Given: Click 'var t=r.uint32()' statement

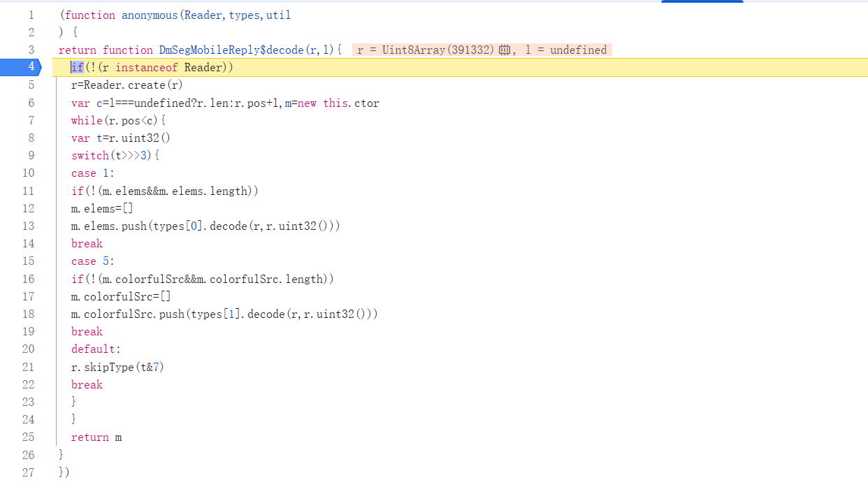Looking at the screenshot, I should pyautogui.click(x=121, y=138).
